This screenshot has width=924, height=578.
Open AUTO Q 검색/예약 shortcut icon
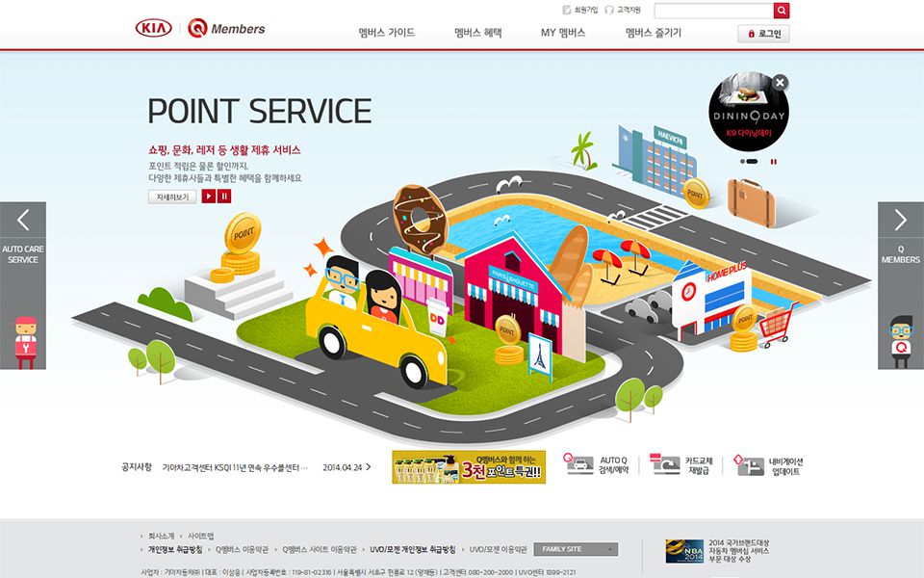pyautogui.click(x=579, y=466)
